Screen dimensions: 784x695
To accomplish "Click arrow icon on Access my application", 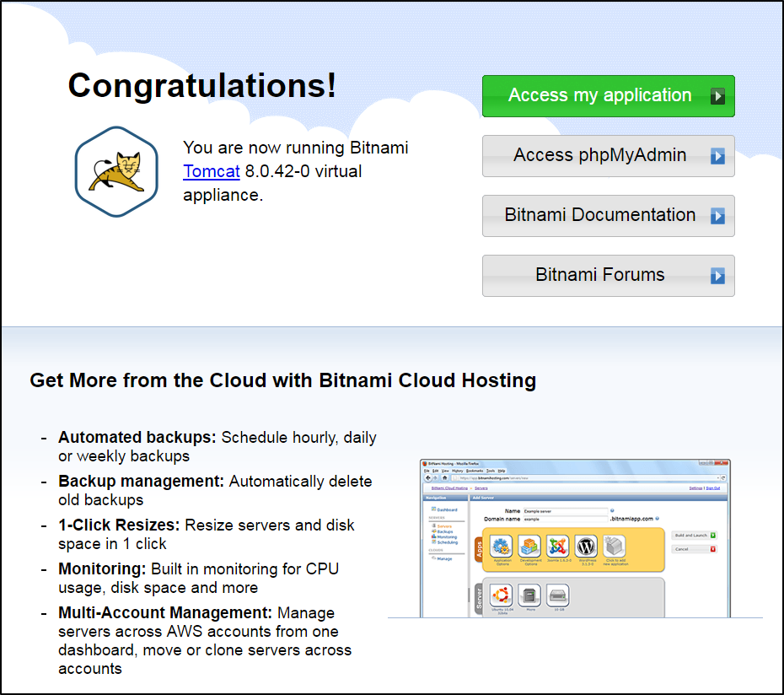I will point(717,96).
